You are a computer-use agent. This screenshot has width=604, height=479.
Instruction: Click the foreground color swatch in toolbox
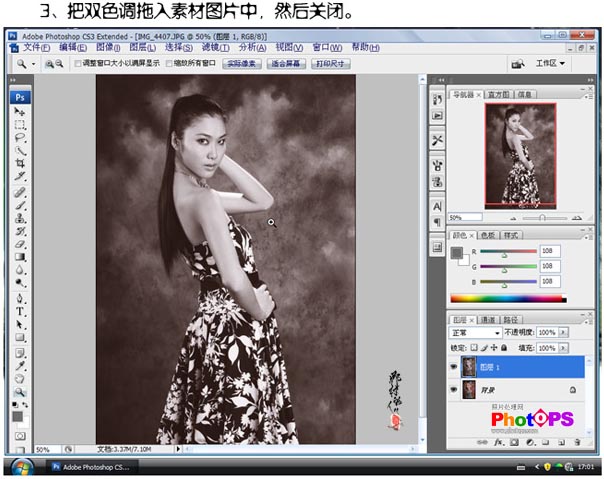pos(17,414)
